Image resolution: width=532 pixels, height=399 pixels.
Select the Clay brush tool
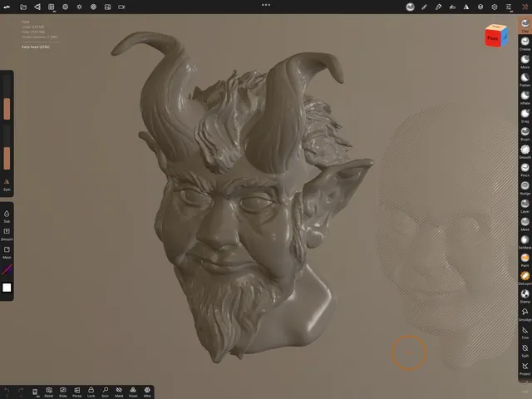(x=525, y=25)
